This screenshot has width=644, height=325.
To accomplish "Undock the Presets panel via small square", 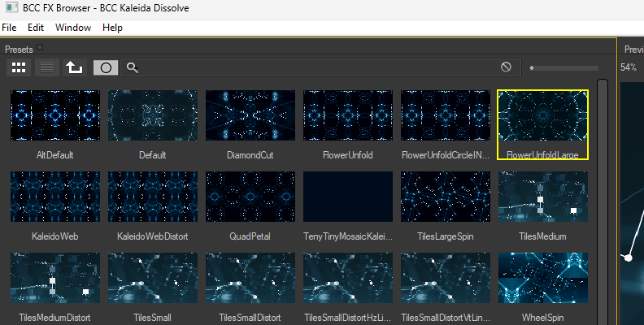I will point(40,47).
